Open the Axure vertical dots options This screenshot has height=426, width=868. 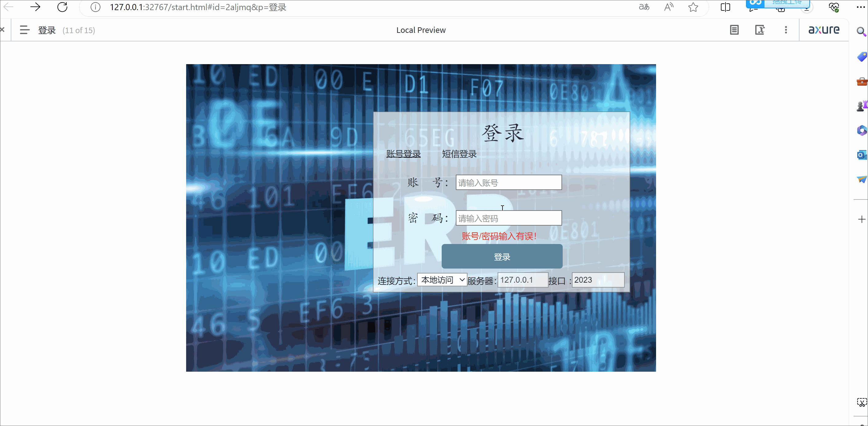[786, 30]
